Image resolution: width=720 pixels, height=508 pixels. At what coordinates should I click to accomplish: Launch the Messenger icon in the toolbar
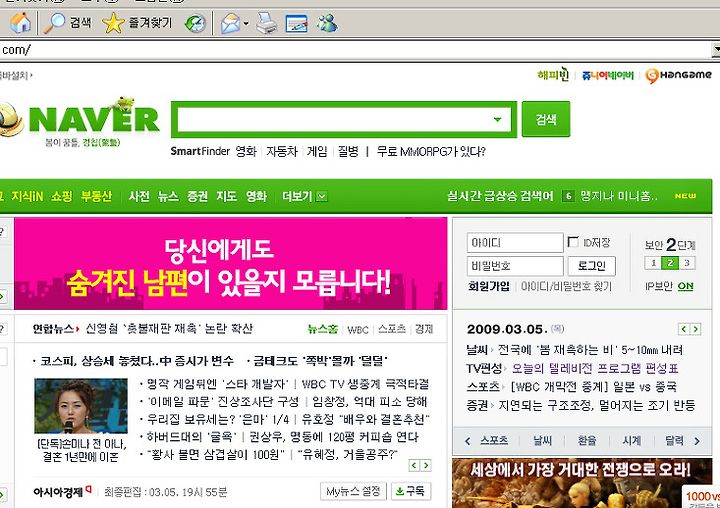327,23
